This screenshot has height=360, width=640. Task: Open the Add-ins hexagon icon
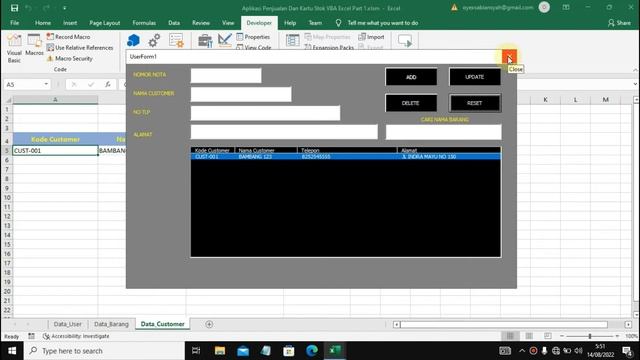(133, 40)
